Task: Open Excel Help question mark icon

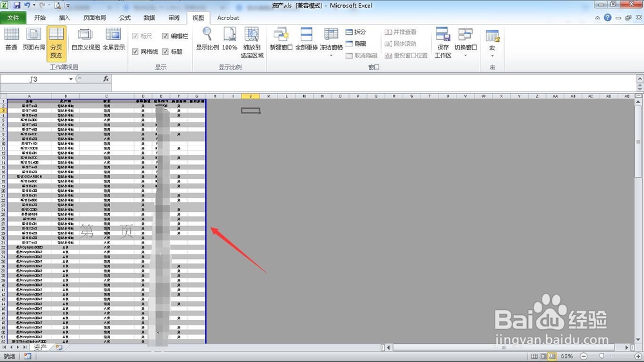Action: (607, 17)
